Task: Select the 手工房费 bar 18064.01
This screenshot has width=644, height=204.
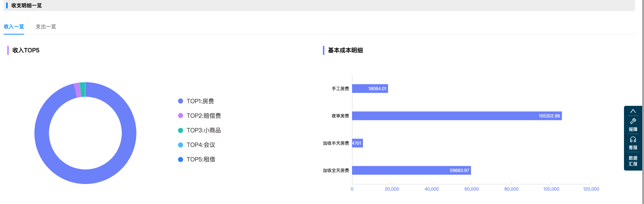Action: click(x=370, y=89)
